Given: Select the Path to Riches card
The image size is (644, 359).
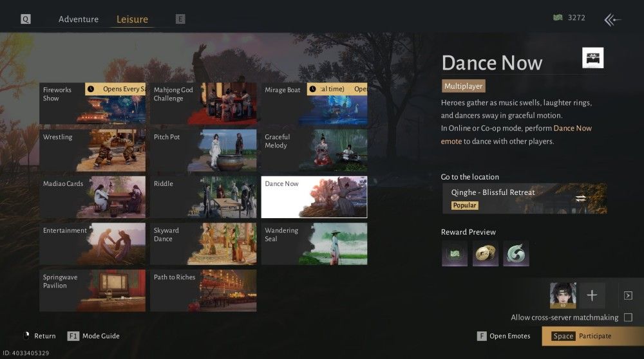Looking at the screenshot, I should (x=204, y=291).
